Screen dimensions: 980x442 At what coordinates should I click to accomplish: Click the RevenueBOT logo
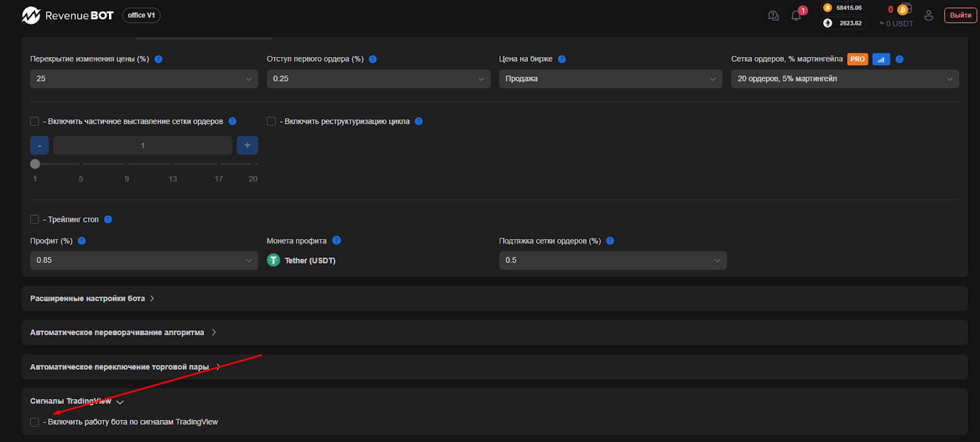67,15
